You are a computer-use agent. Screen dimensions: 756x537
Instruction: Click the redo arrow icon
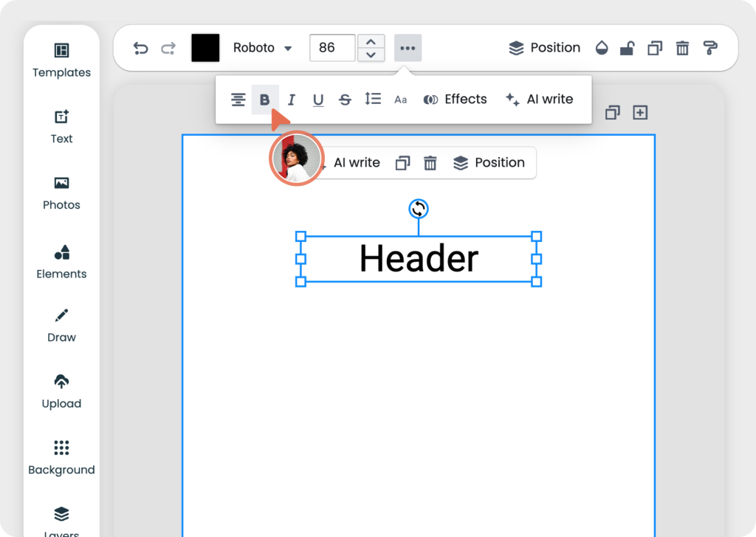tap(168, 48)
